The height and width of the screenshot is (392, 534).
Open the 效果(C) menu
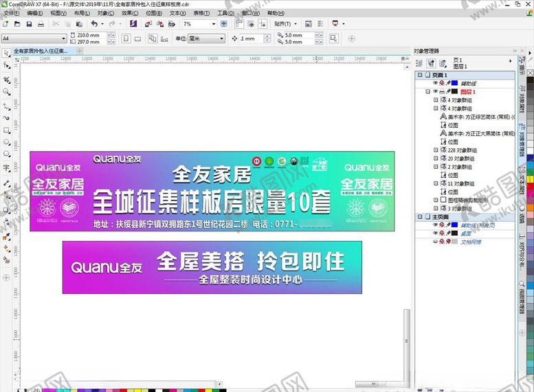tap(130, 13)
